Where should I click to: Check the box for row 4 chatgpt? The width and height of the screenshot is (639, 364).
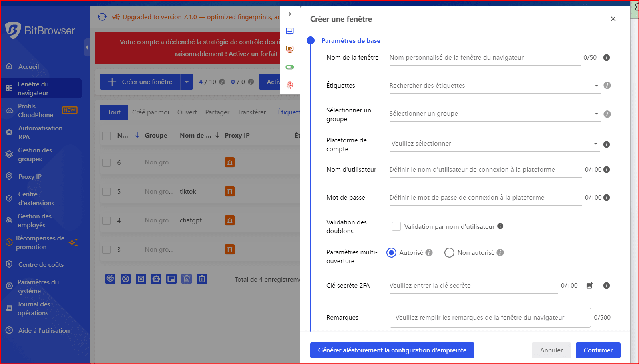tap(106, 220)
